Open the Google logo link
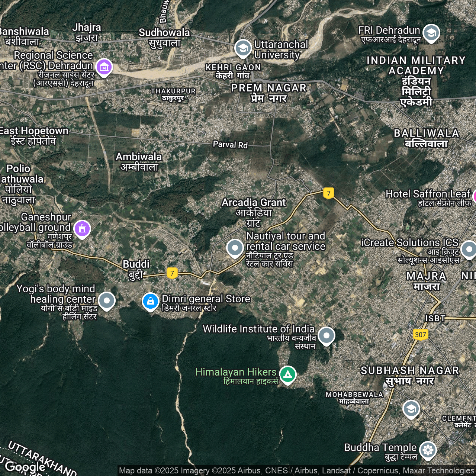Screen dimensions: 476x476 coord(25,467)
